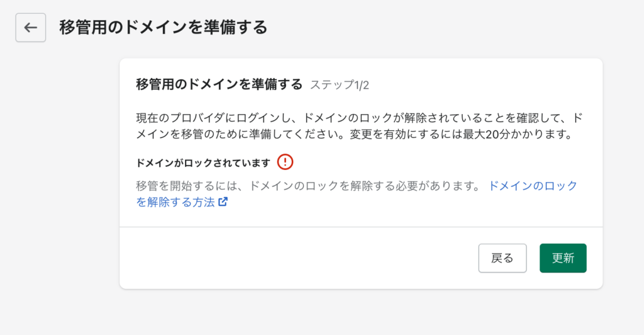
Task: Open the ドメインのロックを解除する方法 help link
Action: [x=357, y=193]
